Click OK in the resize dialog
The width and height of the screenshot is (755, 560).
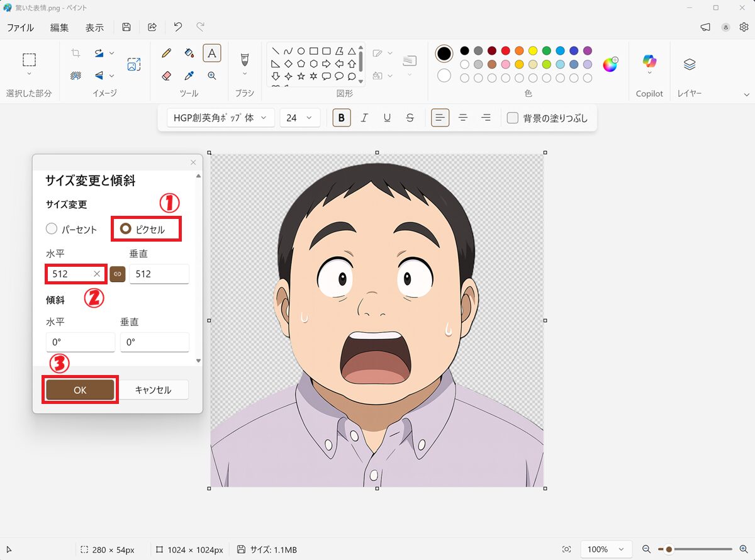[x=80, y=390]
